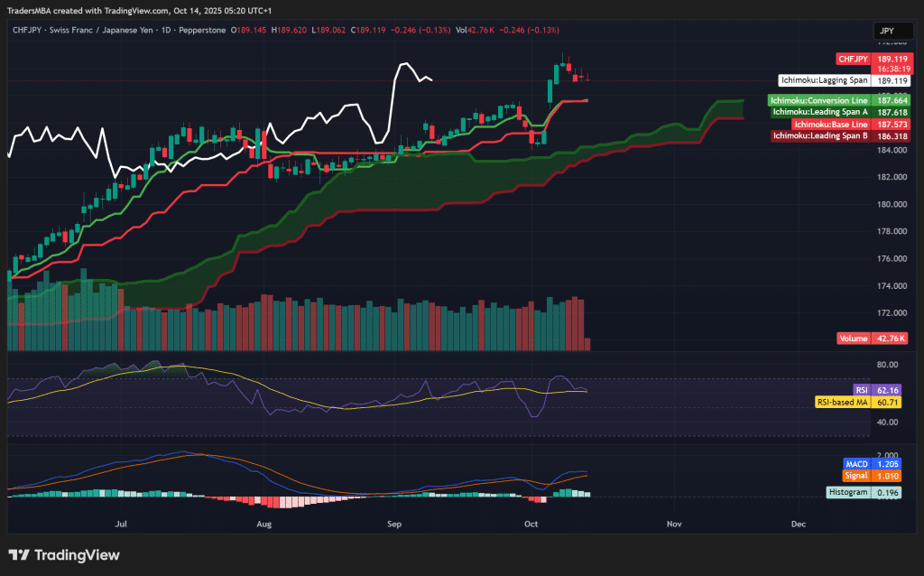Select the Ichimoku:Leading Span A label
924x576 pixels.
818,112
